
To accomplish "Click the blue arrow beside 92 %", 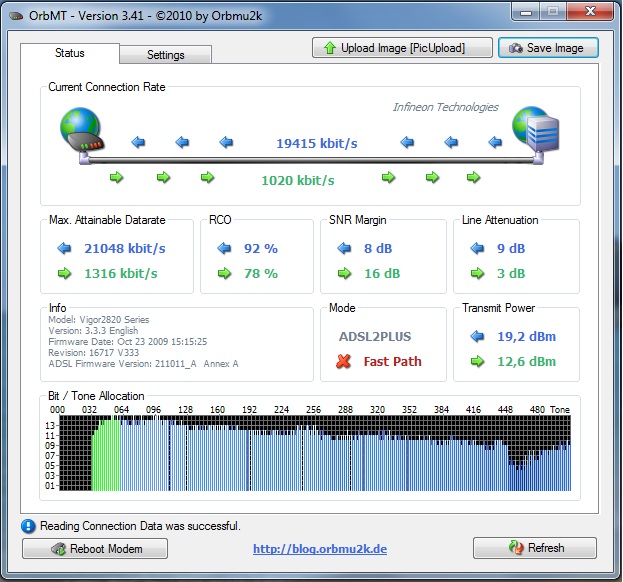I will [224, 248].
